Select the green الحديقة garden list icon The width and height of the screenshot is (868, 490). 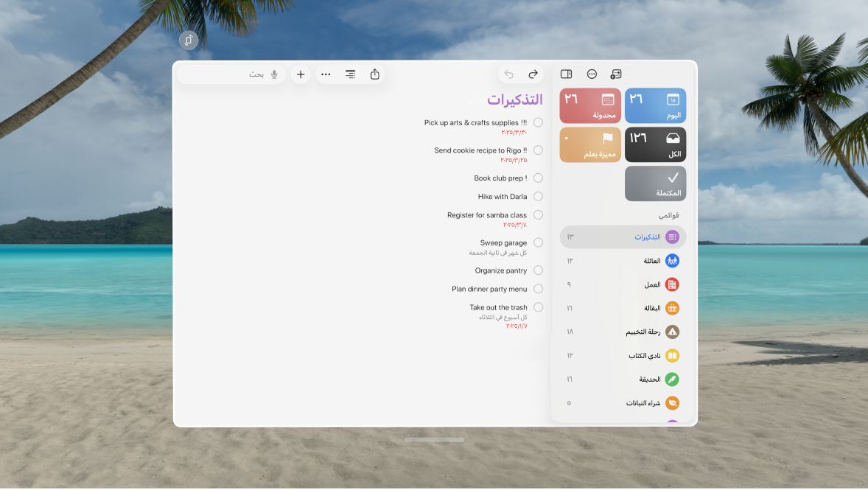671,379
